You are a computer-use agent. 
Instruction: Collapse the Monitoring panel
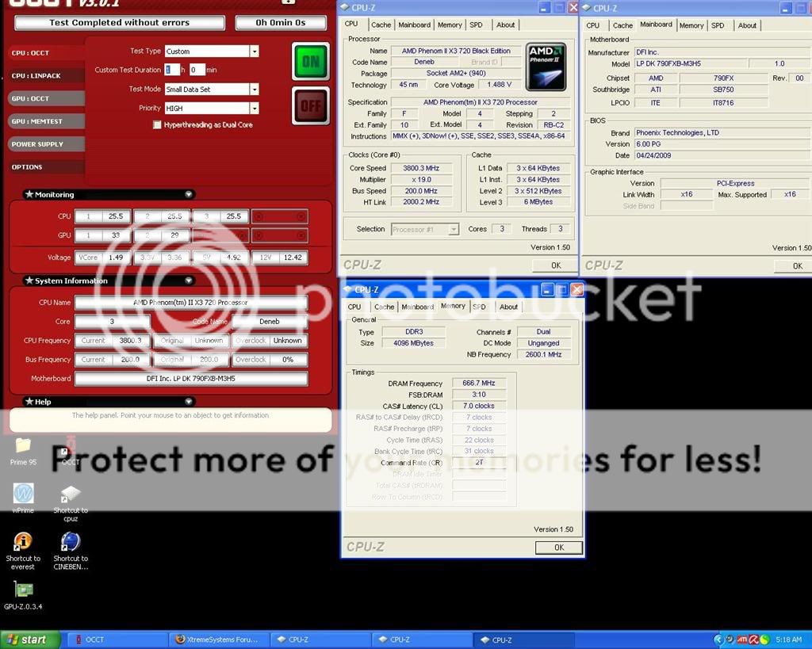[x=189, y=194]
